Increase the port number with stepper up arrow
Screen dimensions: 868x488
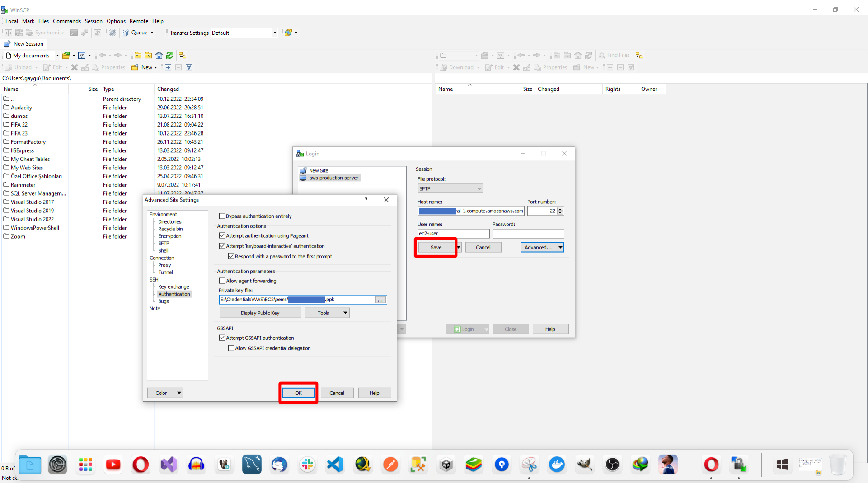tap(560, 209)
